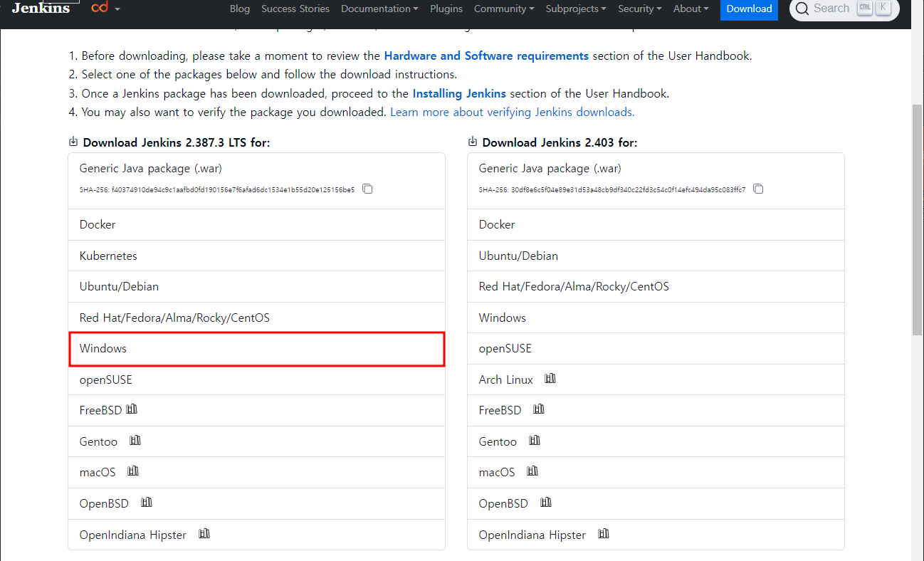Choose Gentoo in the LTS list
The height and width of the screenshot is (561, 924).
pos(256,441)
